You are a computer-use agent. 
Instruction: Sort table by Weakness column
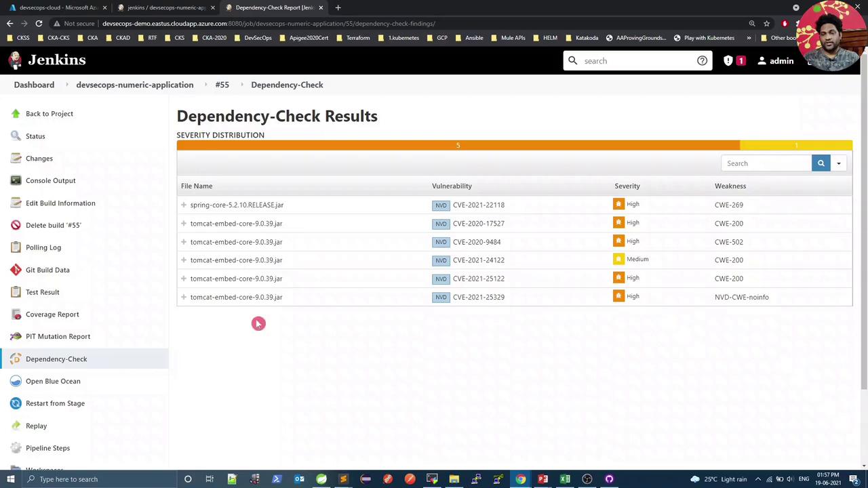click(x=730, y=186)
